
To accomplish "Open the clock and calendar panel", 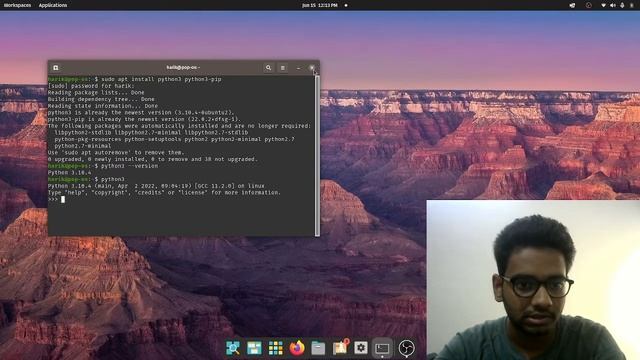I will [320, 5].
